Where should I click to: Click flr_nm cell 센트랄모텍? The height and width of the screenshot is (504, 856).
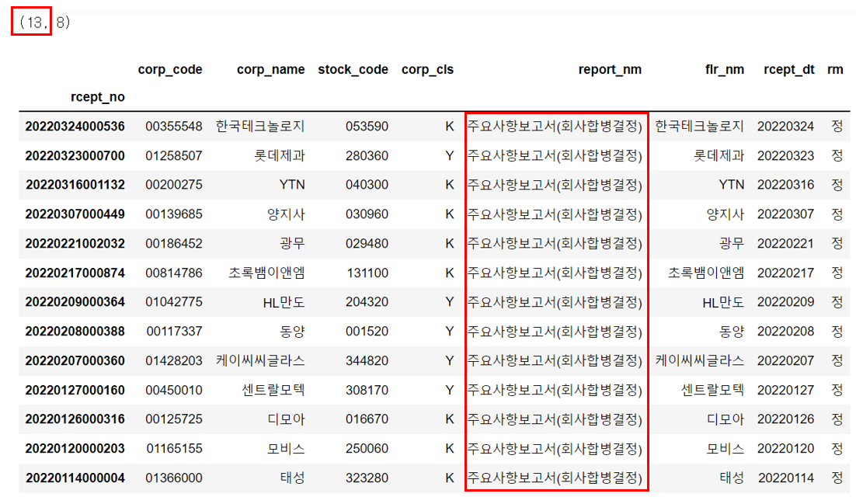coord(712,391)
